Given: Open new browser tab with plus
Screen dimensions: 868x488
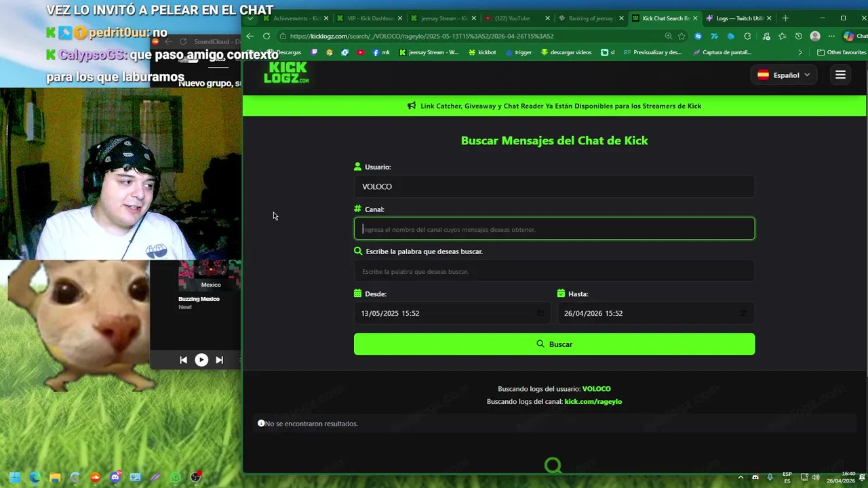Looking at the screenshot, I should (785, 18).
